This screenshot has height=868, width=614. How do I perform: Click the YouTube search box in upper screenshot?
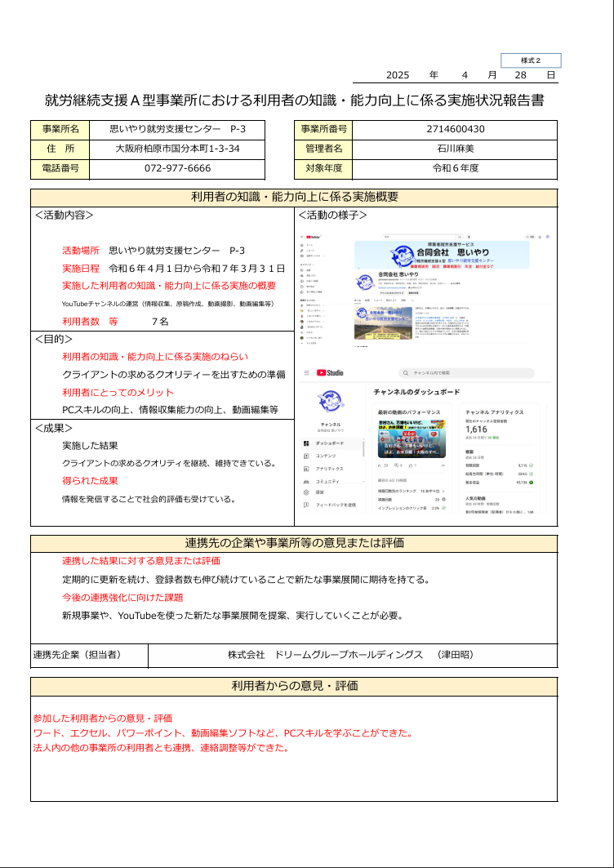(424, 236)
